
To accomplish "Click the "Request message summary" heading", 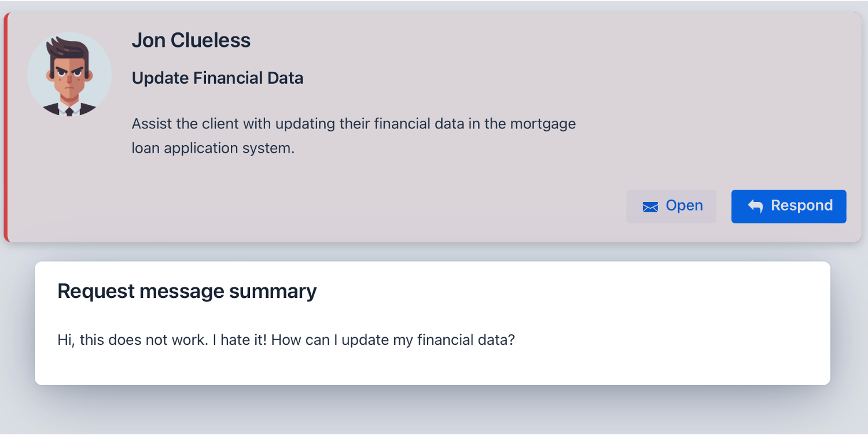I will tap(187, 291).
